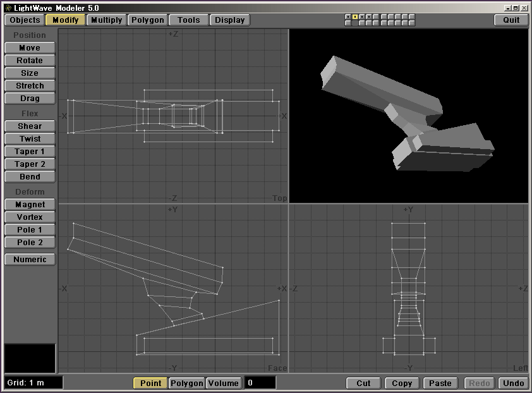The height and width of the screenshot is (393, 532).
Task: Enable Volume selection mode
Action: click(x=224, y=383)
